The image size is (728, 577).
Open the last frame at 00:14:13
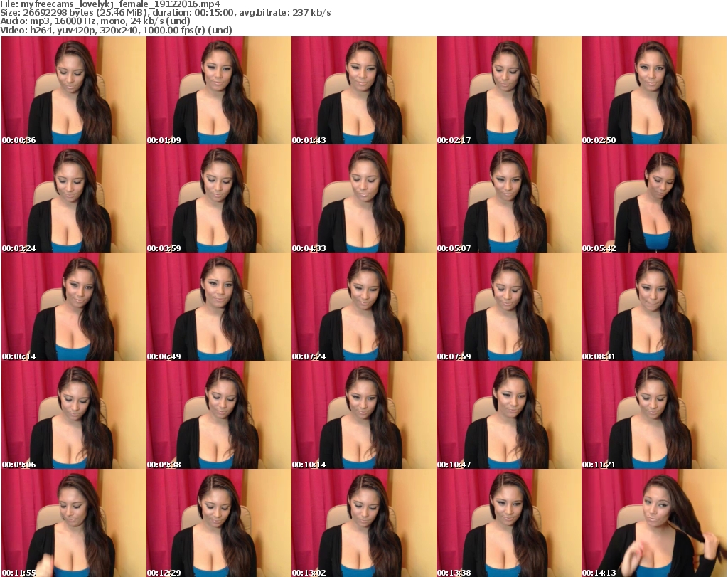point(653,524)
